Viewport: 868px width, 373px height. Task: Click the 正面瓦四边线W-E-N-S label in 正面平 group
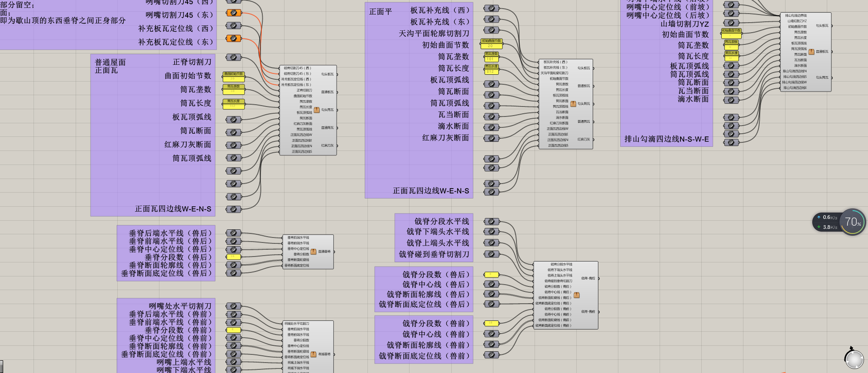(x=431, y=191)
